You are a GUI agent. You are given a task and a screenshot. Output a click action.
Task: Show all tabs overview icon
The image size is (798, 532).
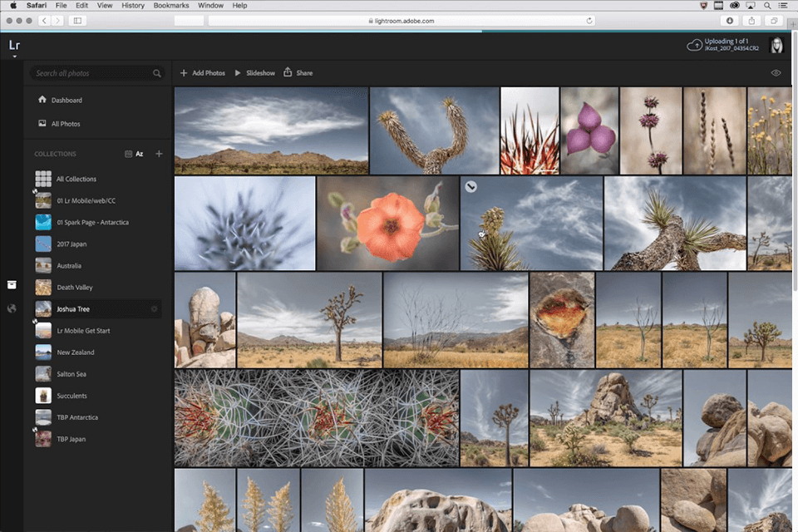tap(774, 20)
